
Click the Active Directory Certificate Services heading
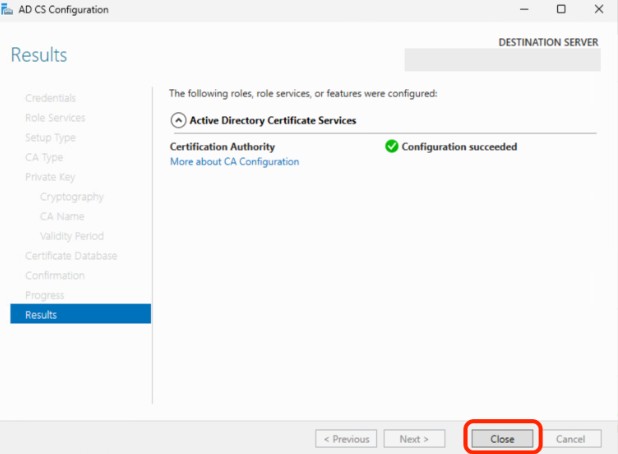click(273, 120)
